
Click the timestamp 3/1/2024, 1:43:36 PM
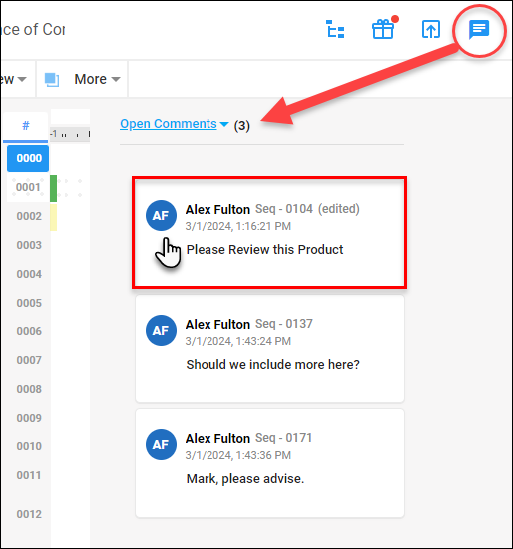(x=238, y=456)
